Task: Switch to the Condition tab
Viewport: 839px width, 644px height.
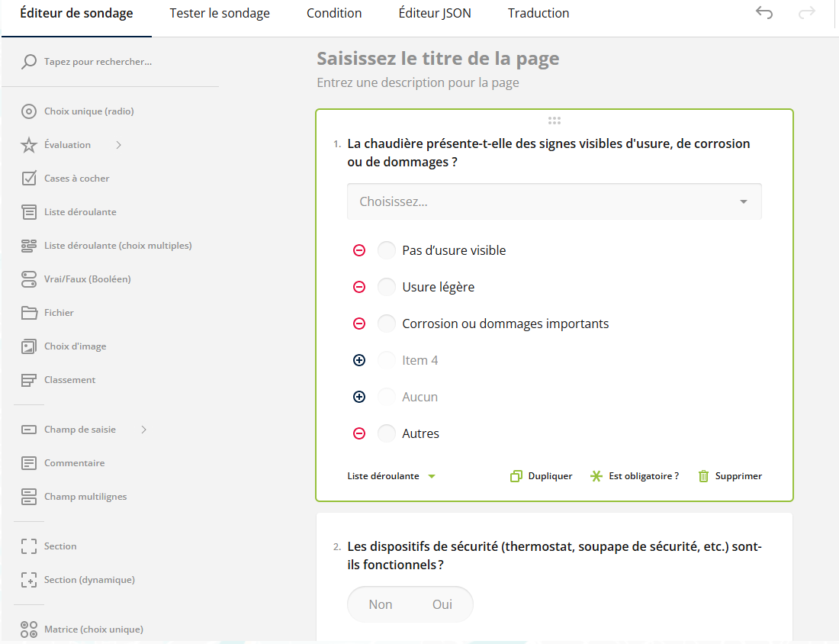Action: coord(334,13)
